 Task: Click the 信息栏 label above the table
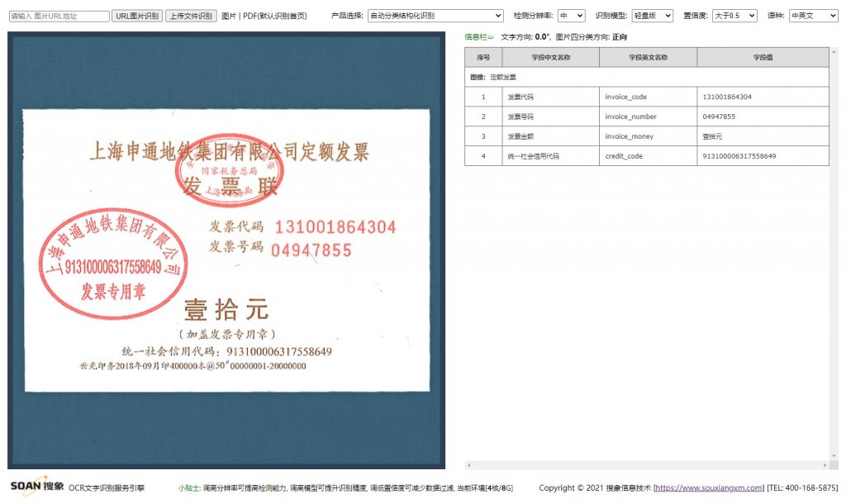[479, 36]
